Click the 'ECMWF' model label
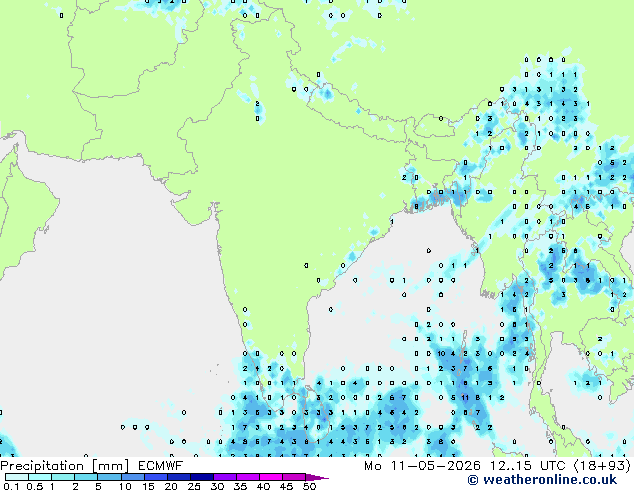The height and width of the screenshot is (490, 634). [x=160, y=466]
